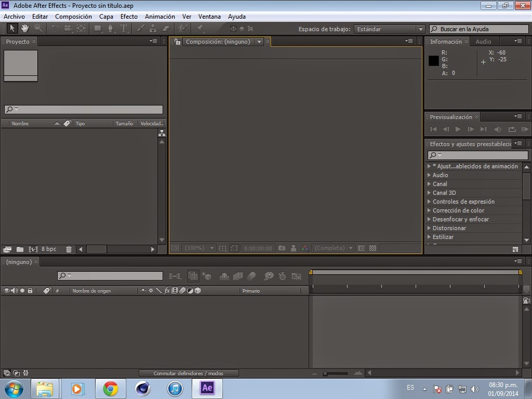Open the Composición (ninguno) viewer dropdown
This screenshot has height=399, width=532.
222,42
